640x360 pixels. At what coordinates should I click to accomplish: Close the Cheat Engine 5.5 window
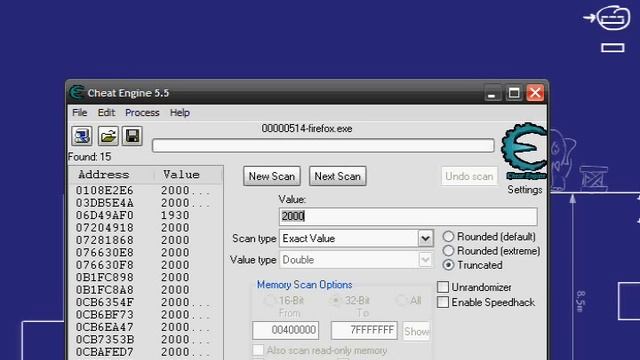coord(535,93)
